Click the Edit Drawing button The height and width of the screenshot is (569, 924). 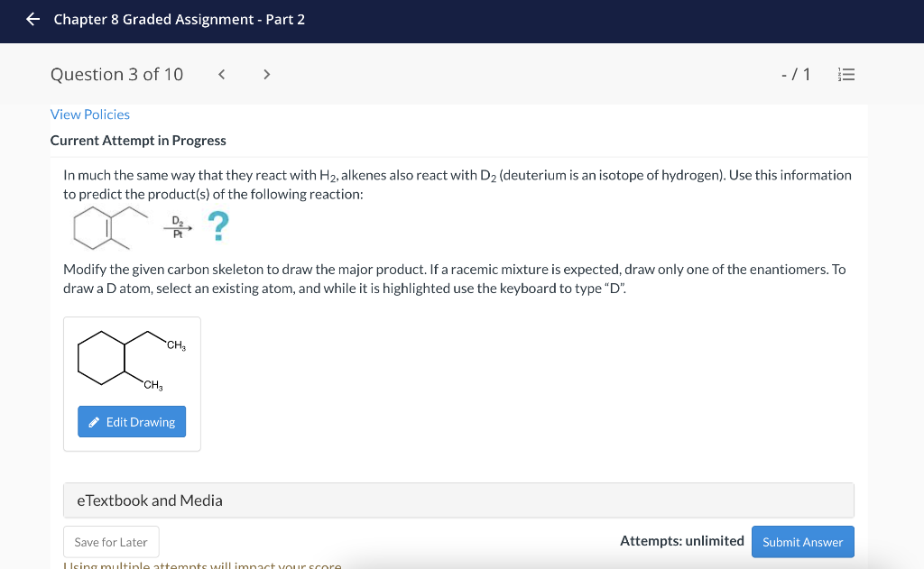point(132,422)
